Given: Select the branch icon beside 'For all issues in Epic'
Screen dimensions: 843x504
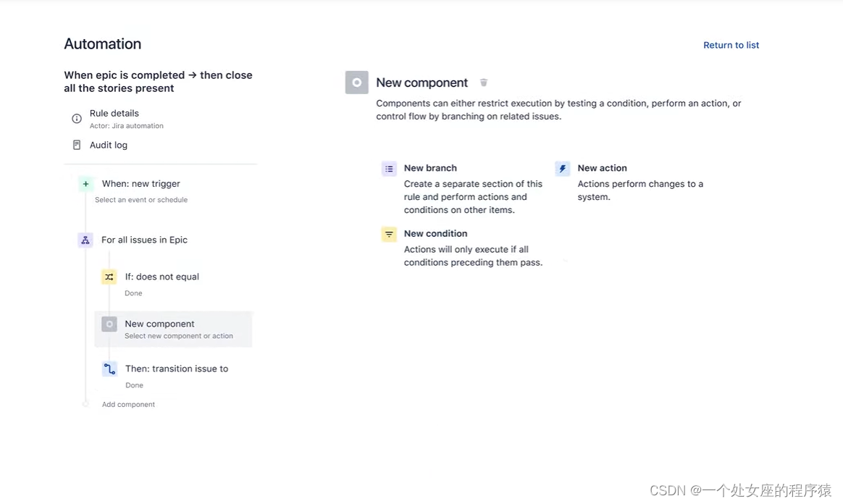Looking at the screenshot, I should [x=85, y=240].
